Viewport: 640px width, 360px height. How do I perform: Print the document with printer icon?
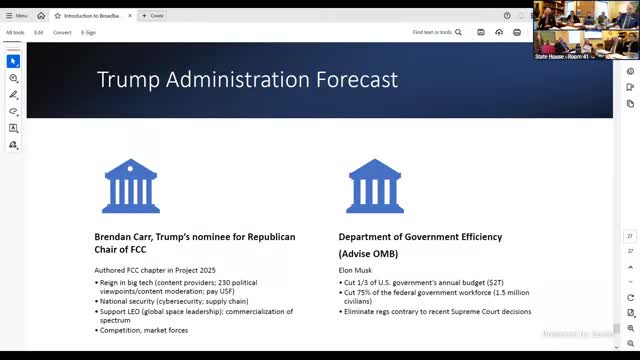click(517, 32)
